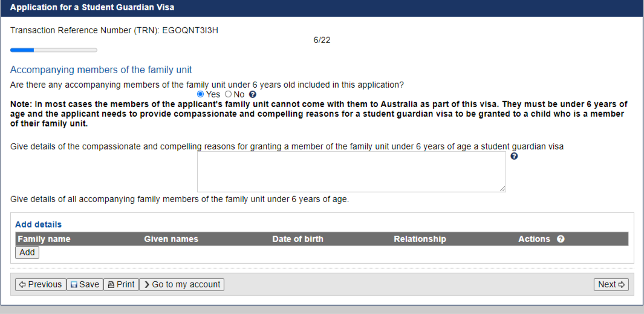Save the application with floppy-disk button

tap(85, 284)
